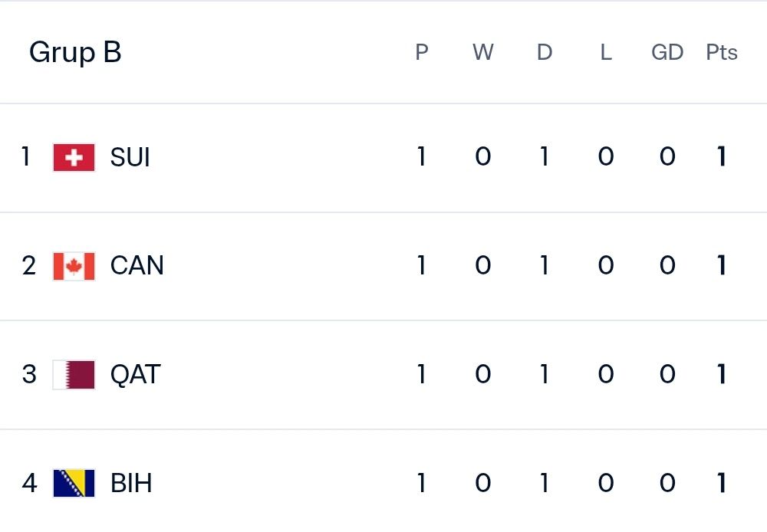Select the QAT team name

coord(136,375)
